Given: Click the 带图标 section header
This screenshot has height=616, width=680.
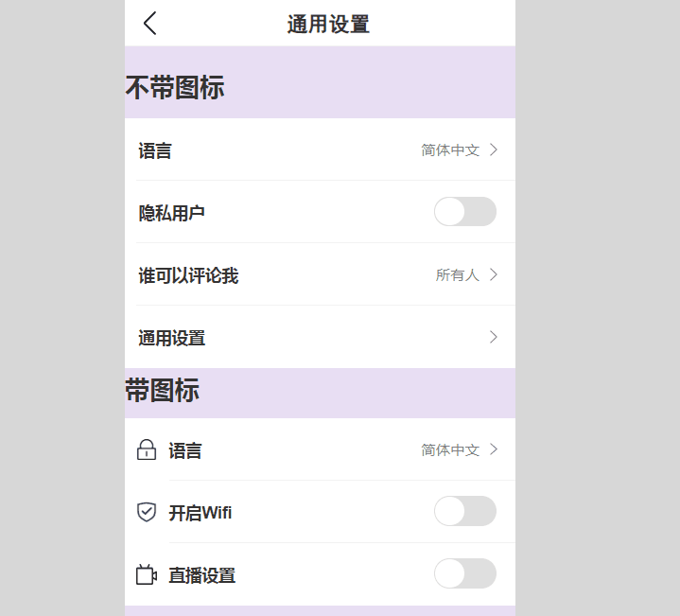Looking at the screenshot, I should [162, 390].
